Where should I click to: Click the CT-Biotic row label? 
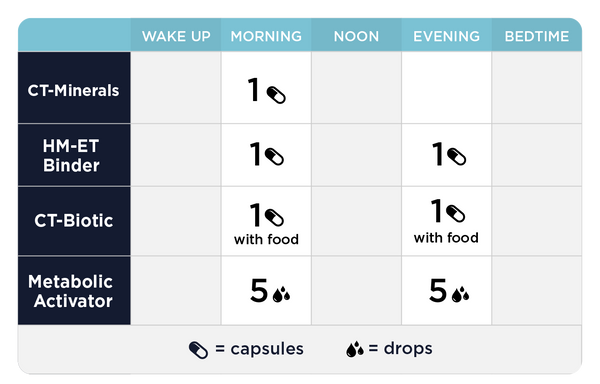click(x=73, y=221)
